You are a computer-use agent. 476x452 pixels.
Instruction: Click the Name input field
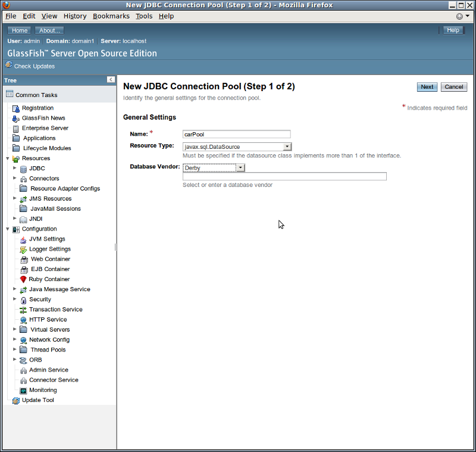click(236, 134)
